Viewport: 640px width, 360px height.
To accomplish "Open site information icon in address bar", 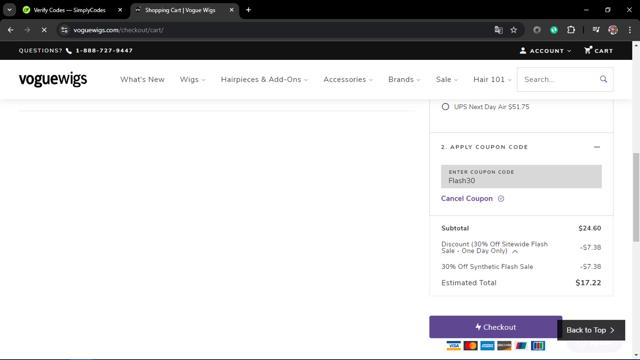I will (64, 30).
